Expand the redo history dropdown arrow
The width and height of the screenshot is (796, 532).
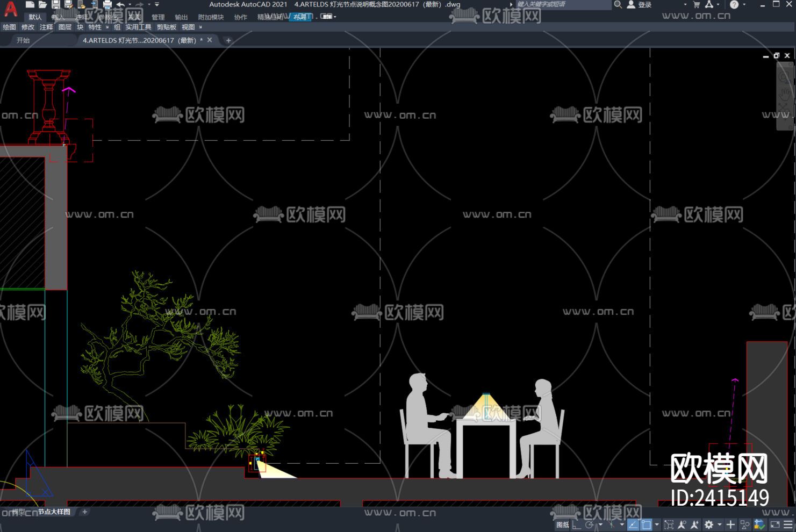pos(149,4)
